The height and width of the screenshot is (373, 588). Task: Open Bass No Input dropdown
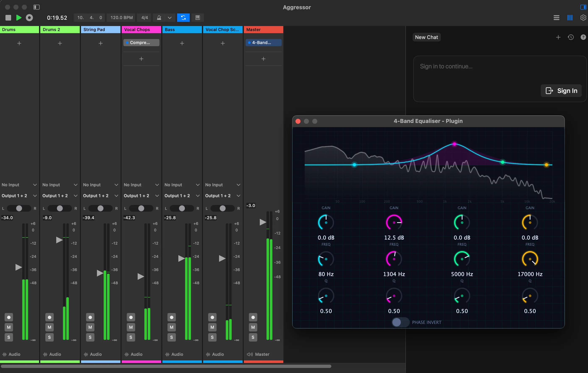click(182, 185)
